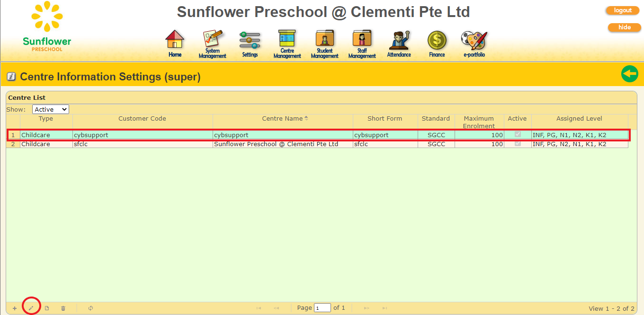Screen dimensions: 644x315
Task: Click the Centre List panel title
Action: (x=27, y=97)
